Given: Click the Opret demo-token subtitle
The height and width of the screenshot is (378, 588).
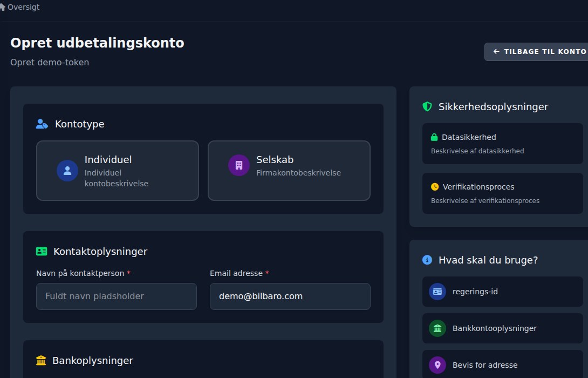Looking at the screenshot, I should pos(50,62).
